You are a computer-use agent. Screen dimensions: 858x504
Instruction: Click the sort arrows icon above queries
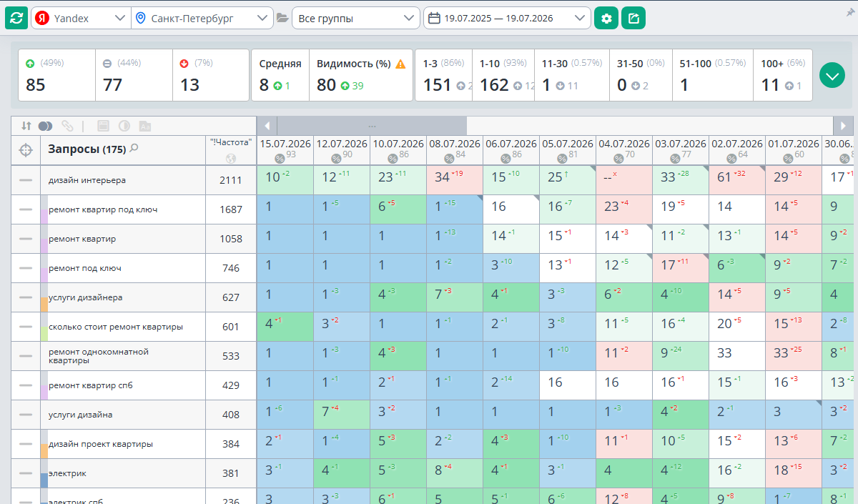pyautogui.click(x=26, y=126)
